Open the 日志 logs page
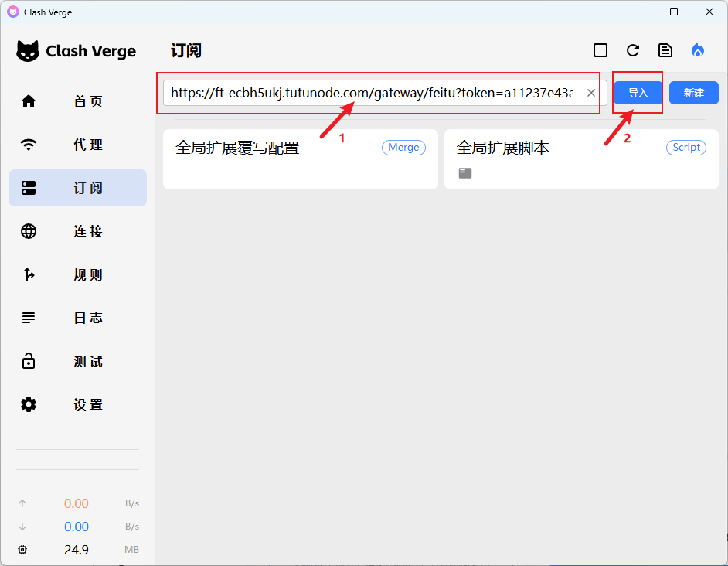The image size is (728, 566). (77, 318)
